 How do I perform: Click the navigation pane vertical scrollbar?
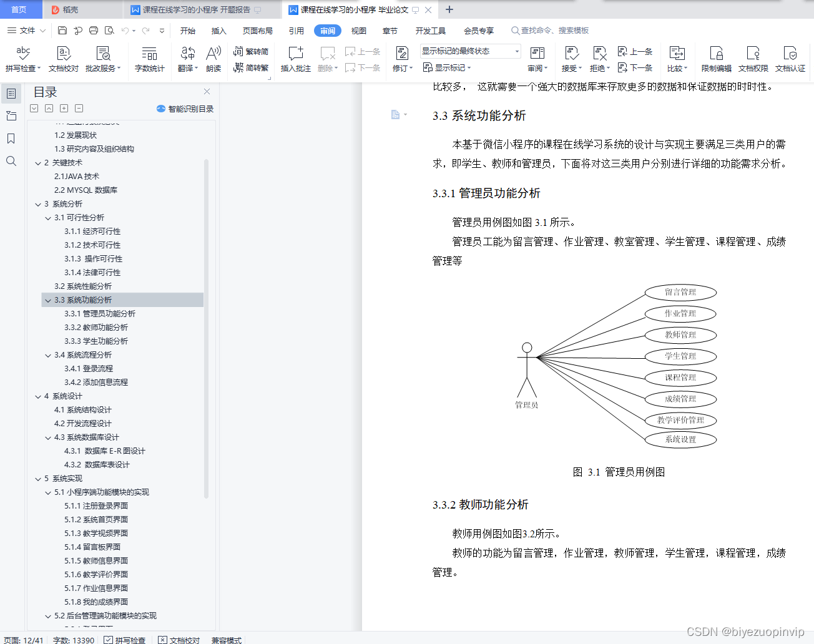point(206,329)
